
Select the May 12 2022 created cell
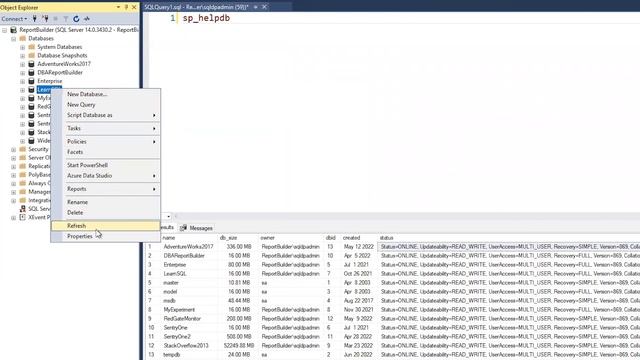359,247
